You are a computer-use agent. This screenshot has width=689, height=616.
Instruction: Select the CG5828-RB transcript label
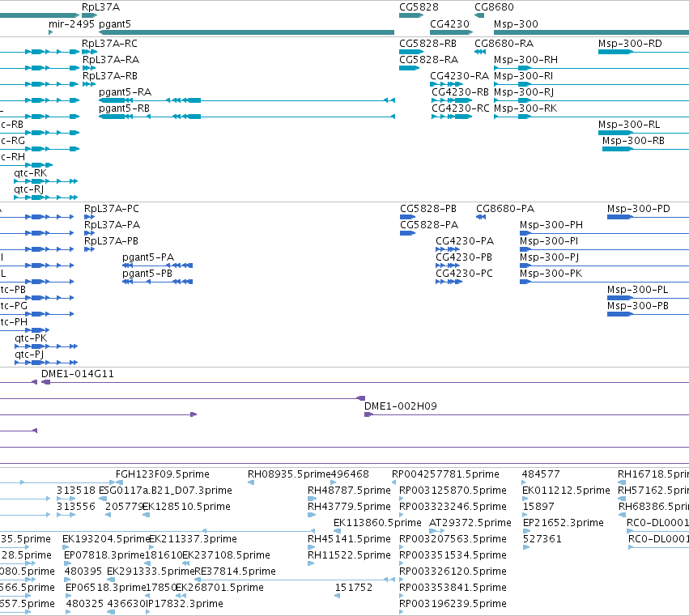[x=427, y=44]
